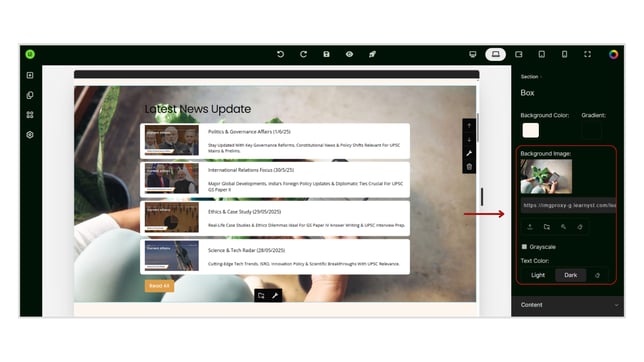Open Science & Tech Radar news item
This screenshot has height=362, width=644.
click(x=275, y=256)
